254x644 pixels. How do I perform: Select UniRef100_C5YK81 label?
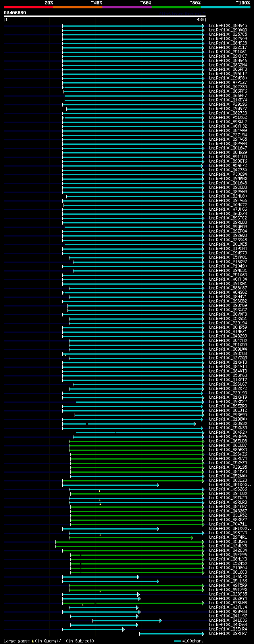(228, 258)
